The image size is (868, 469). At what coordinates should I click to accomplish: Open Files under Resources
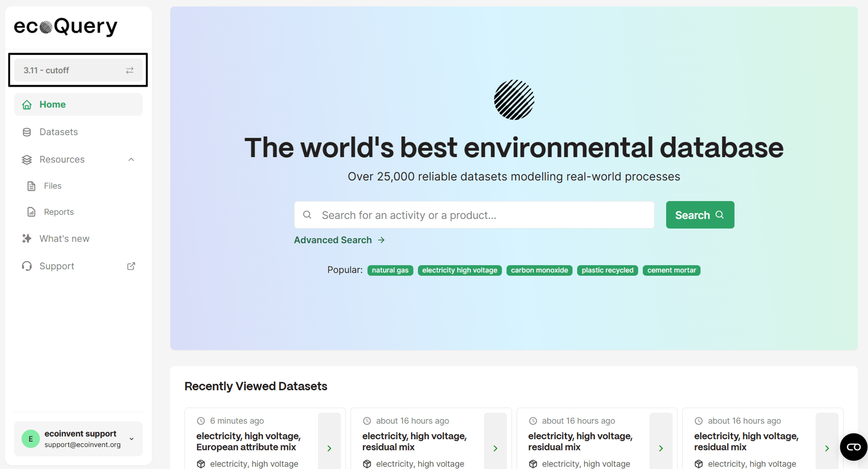(52, 186)
